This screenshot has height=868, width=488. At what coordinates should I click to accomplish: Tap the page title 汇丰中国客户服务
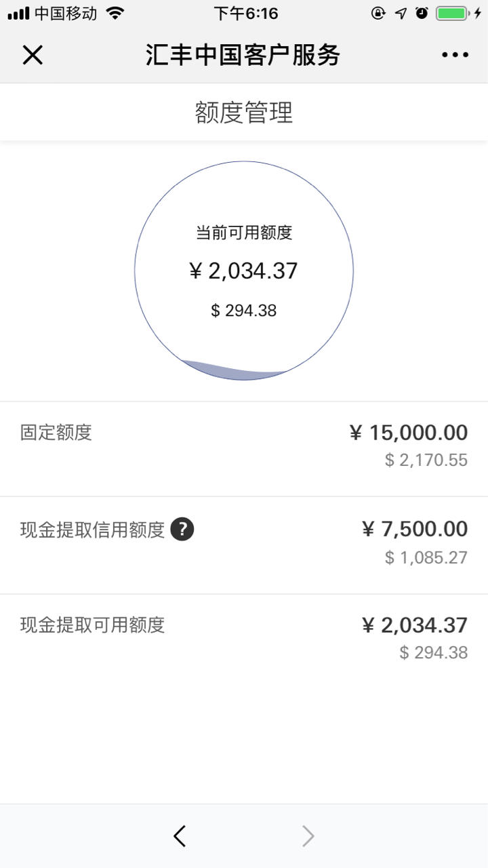[243, 55]
